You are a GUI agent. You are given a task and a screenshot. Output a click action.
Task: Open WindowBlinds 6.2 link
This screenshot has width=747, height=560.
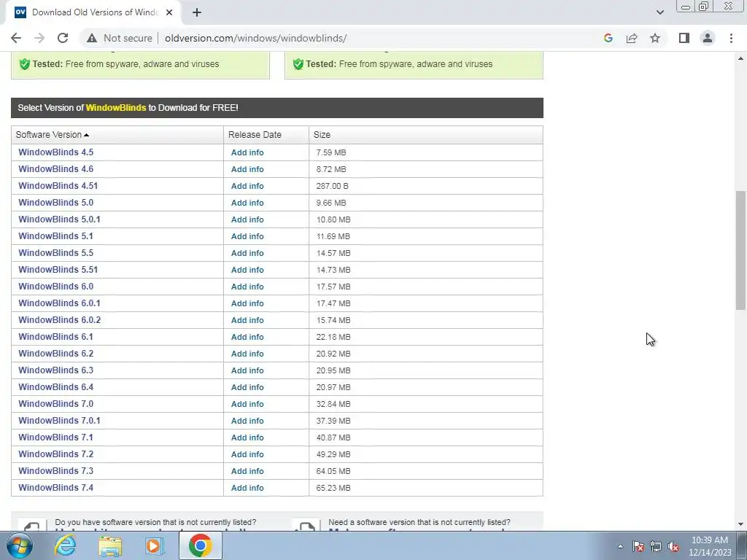pos(55,354)
